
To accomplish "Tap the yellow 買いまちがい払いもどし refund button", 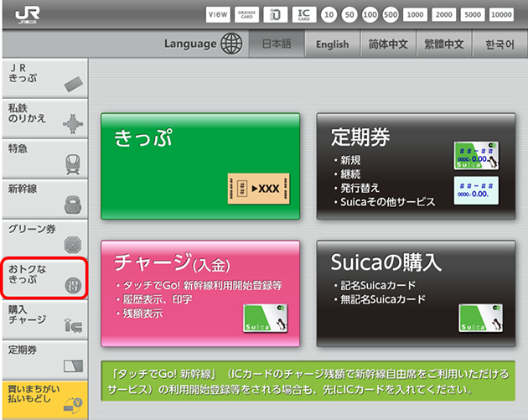I will tap(44, 400).
